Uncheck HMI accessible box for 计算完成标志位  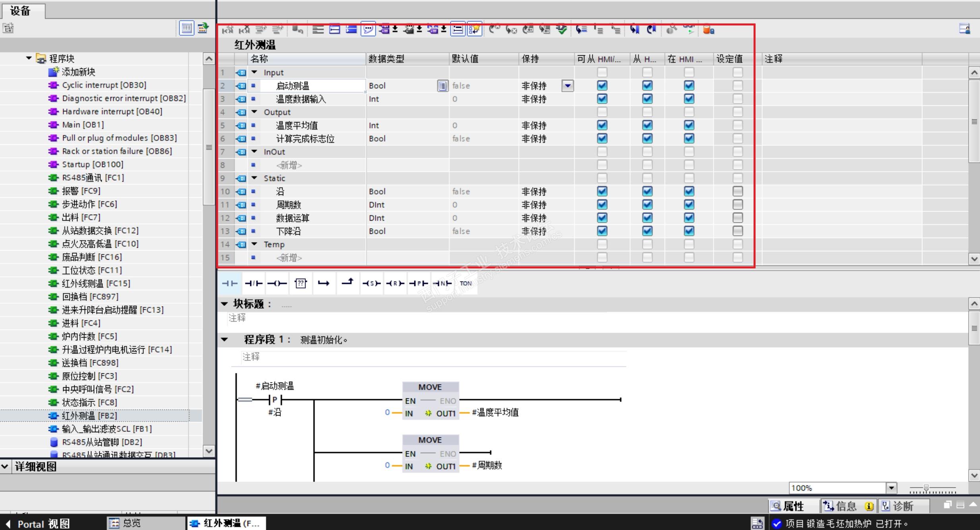click(602, 138)
